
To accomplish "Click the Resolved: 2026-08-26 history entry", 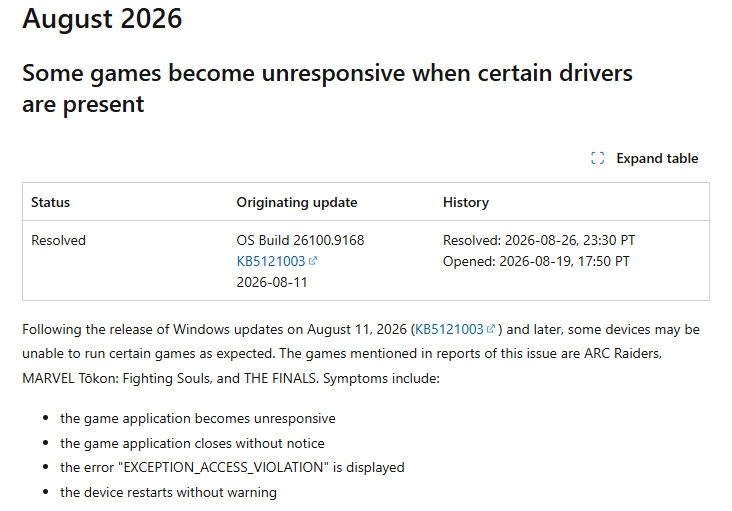I will pyautogui.click(x=539, y=240).
